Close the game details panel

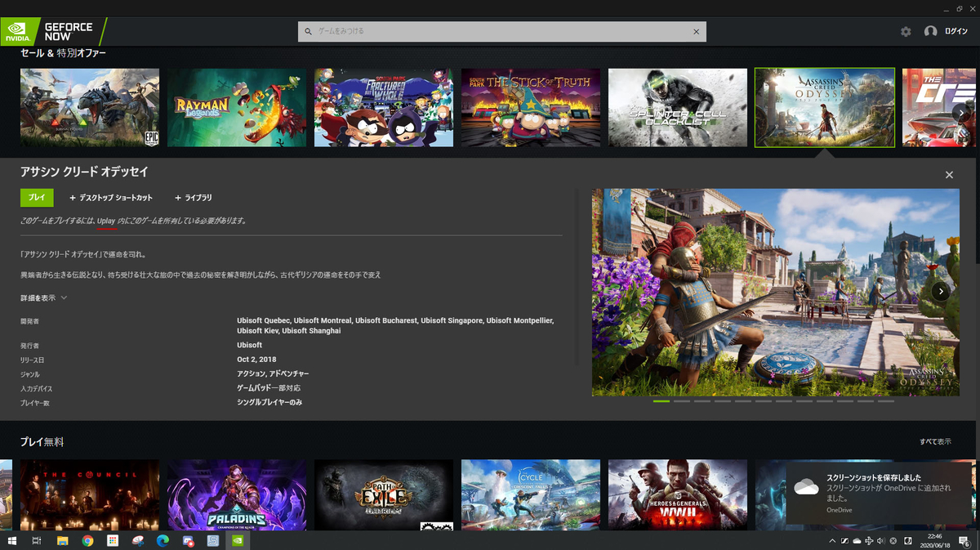click(949, 175)
